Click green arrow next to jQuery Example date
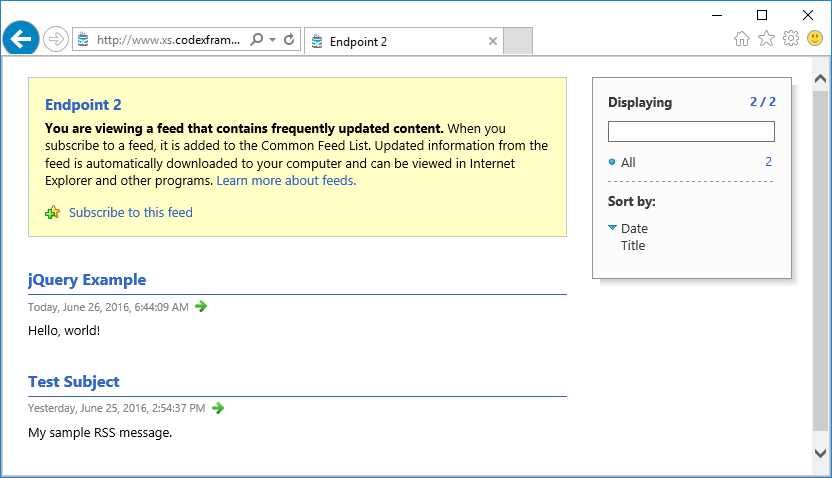Viewport: 832px width, 478px height. [201, 306]
